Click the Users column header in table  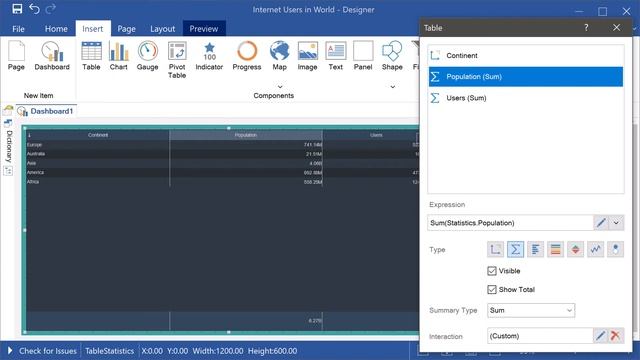point(376,135)
